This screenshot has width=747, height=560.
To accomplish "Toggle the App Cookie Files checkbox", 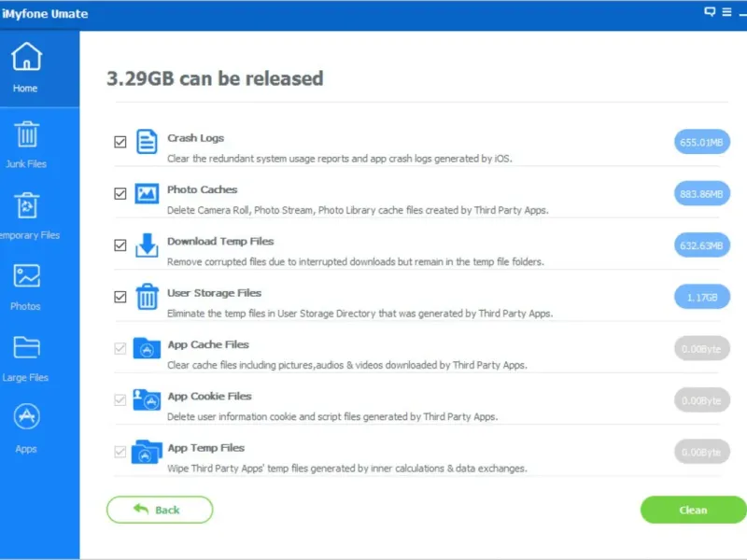I will point(120,400).
